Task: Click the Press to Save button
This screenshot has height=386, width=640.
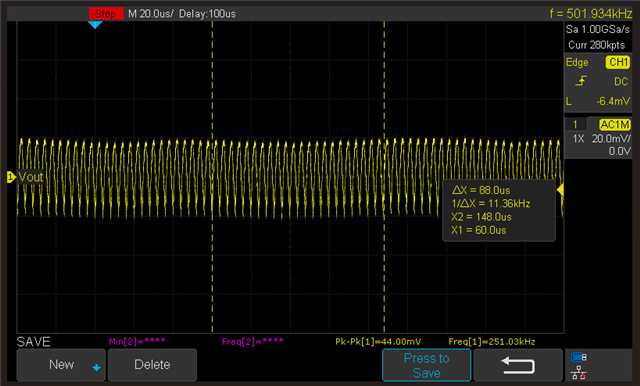Action: [427, 365]
